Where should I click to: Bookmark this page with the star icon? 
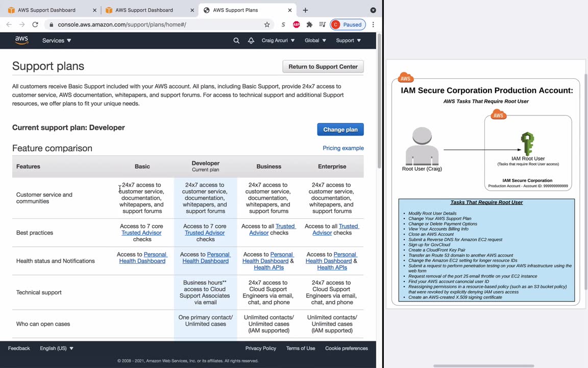[267, 25]
